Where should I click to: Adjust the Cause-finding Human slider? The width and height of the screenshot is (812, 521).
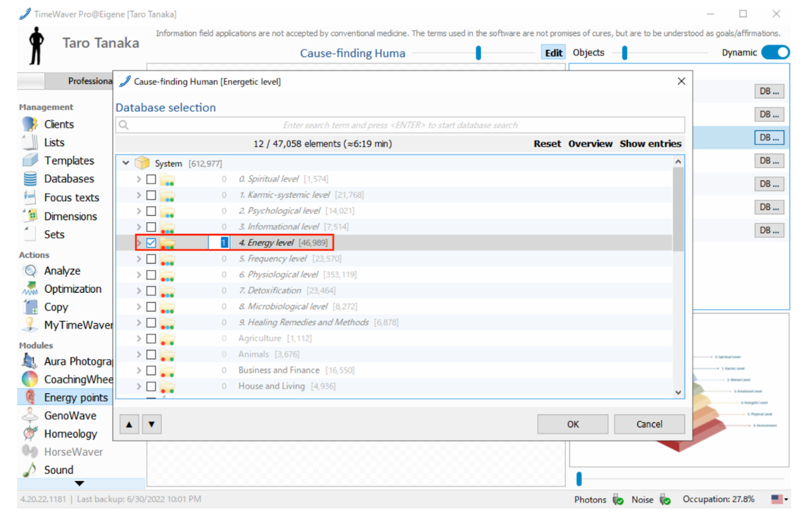pyautogui.click(x=478, y=53)
